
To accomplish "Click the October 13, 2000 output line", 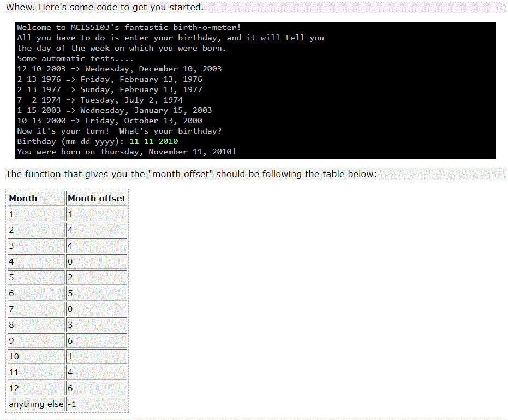I will tap(107, 121).
